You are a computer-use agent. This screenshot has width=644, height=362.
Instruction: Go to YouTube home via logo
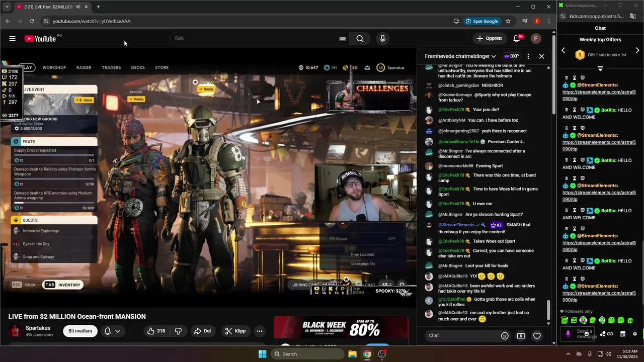(x=40, y=39)
